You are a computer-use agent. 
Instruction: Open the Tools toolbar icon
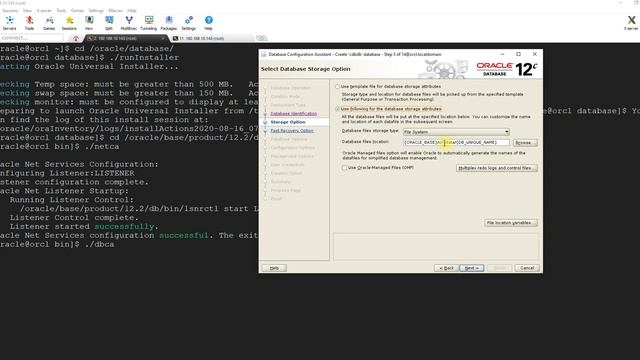coord(29,23)
